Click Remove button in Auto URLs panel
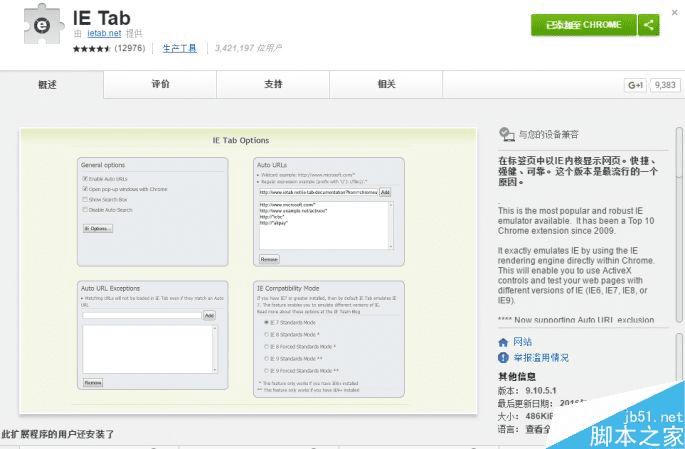 click(269, 259)
